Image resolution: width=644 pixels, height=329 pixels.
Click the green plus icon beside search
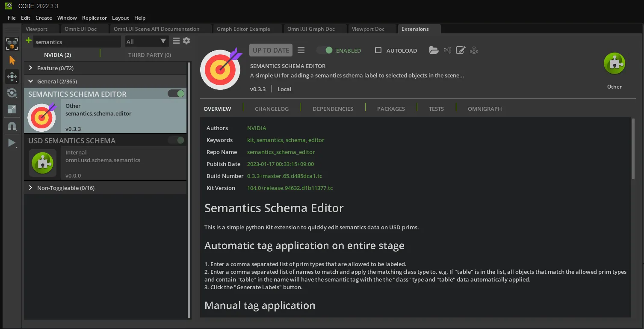(29, 41)
